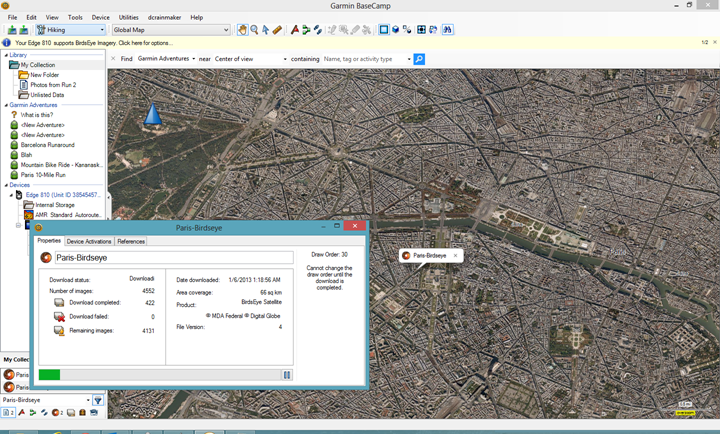This screenshot has height=434, width=720.
Task: Open the Tools menu
Action: coord(75,17)
